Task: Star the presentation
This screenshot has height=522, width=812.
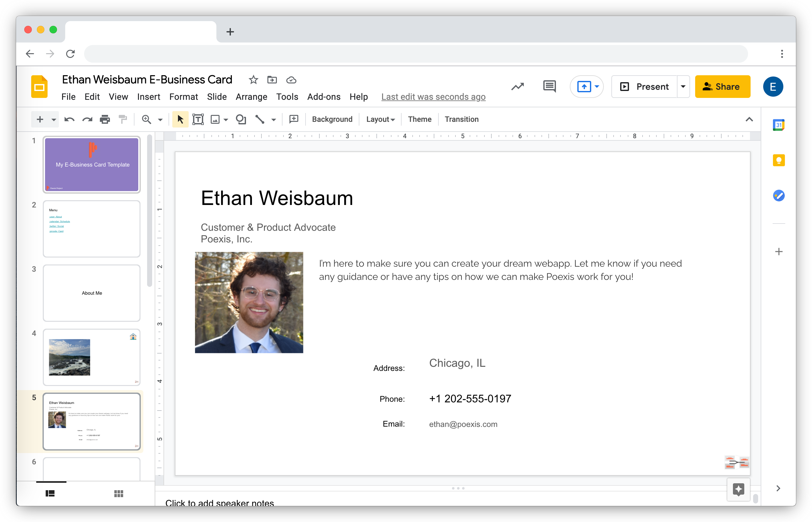Action: coord(253,80)
